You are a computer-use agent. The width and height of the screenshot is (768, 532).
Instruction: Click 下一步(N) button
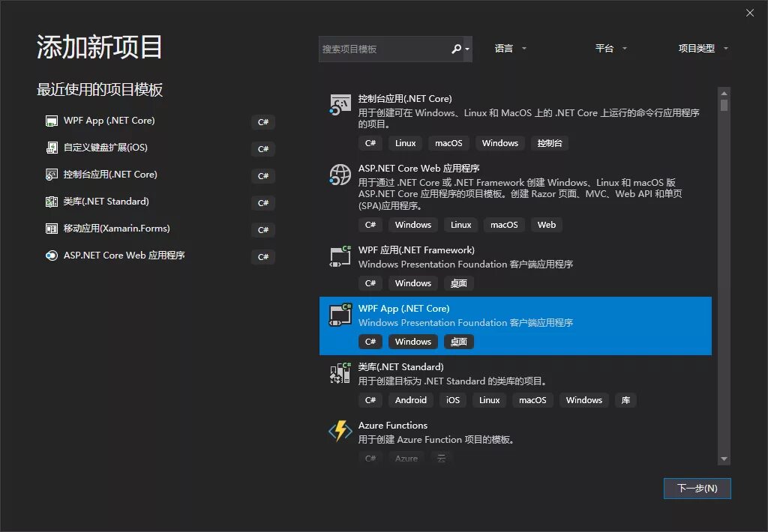click(x=697, y=489)
